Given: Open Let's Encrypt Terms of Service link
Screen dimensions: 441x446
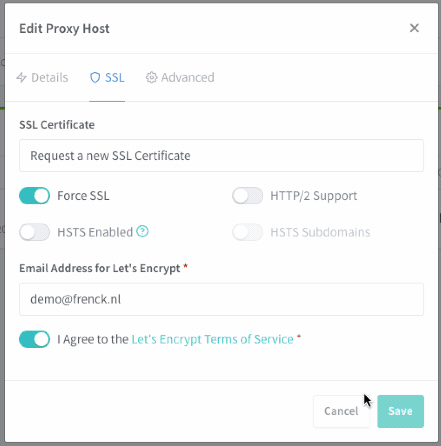Looking at the screenshot, I should 212,339.
